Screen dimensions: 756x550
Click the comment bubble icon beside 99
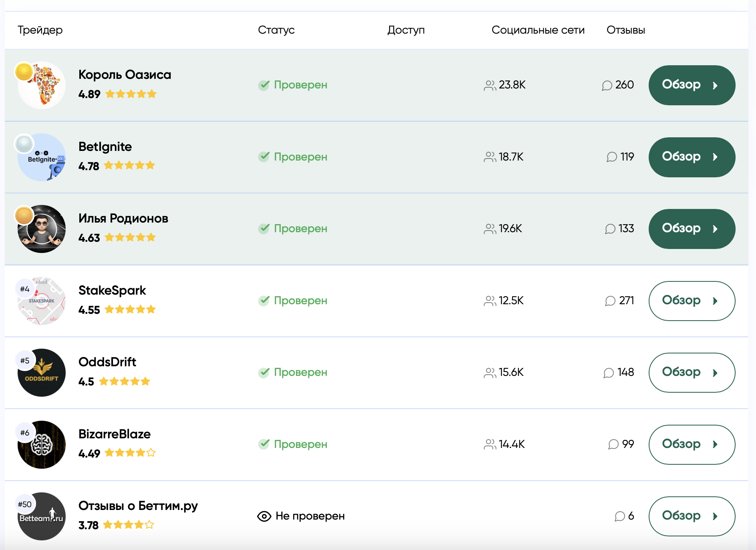pos(613,444)
